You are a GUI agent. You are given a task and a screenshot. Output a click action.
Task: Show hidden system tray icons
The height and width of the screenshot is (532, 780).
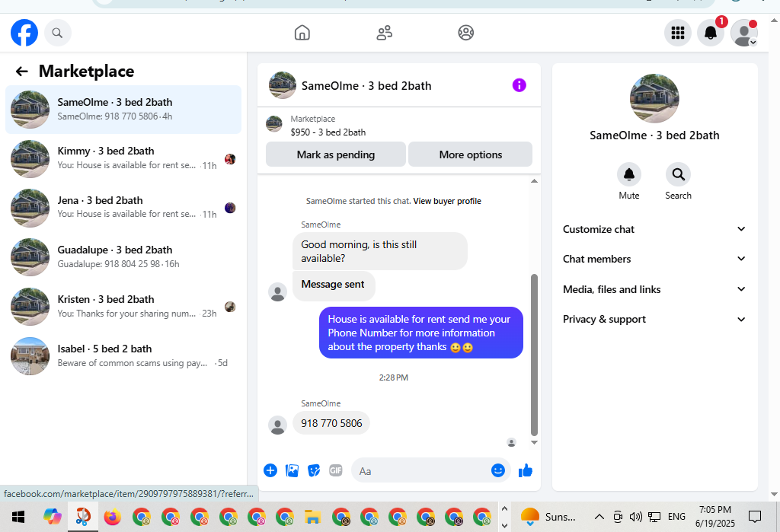click(x=599, y=517)
